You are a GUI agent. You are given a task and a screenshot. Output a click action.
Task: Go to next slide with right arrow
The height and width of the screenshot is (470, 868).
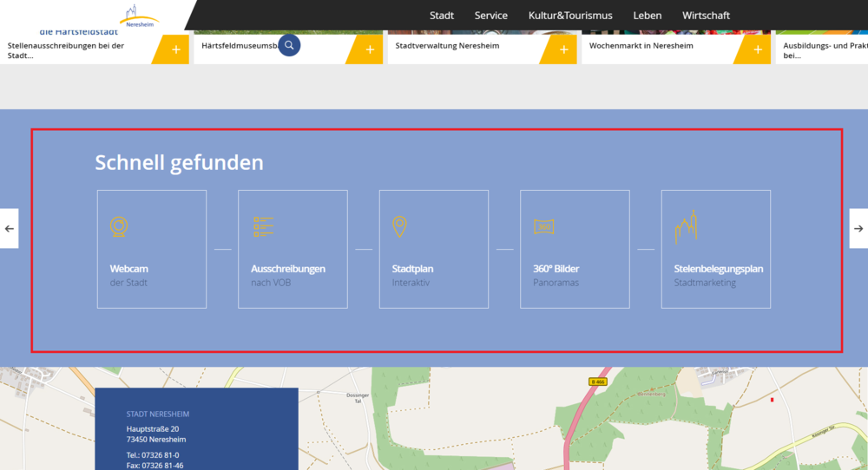click(858, 229)
